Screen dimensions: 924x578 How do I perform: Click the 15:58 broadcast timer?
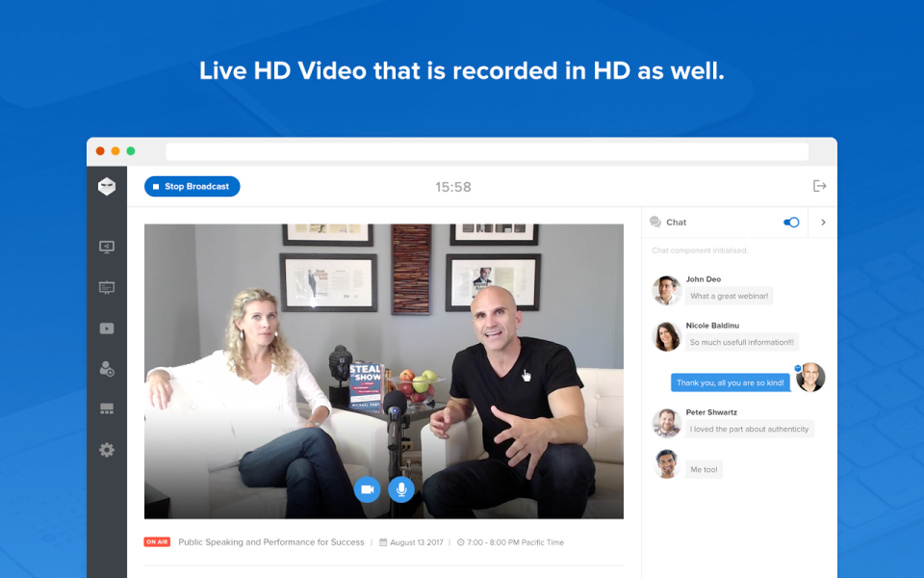(x=452, y=188)
